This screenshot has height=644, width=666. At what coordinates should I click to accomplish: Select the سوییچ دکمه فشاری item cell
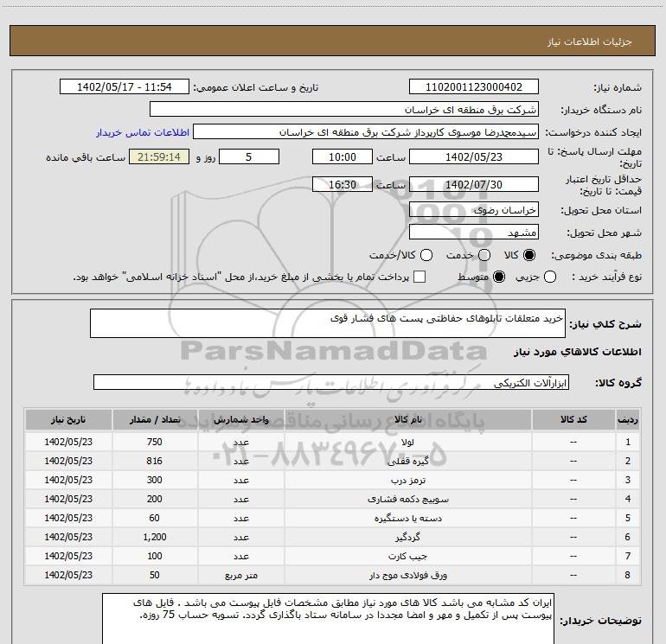407,500
